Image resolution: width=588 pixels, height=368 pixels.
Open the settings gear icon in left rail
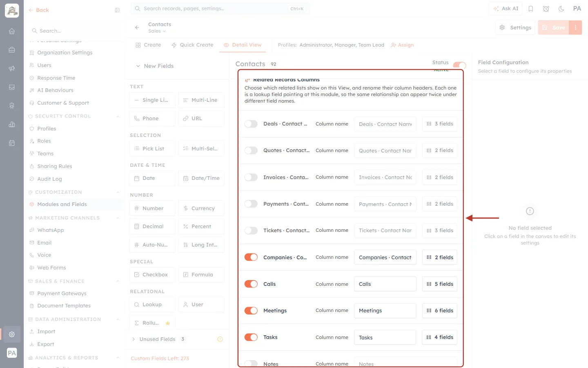pos(12,334)
